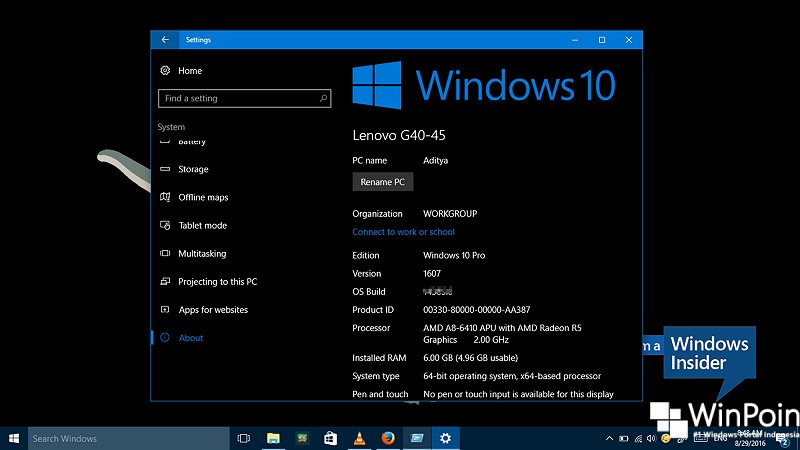The width and height of the screenshot is (800, 450).
Task: Click the About info icon
Action: point(165,337)
